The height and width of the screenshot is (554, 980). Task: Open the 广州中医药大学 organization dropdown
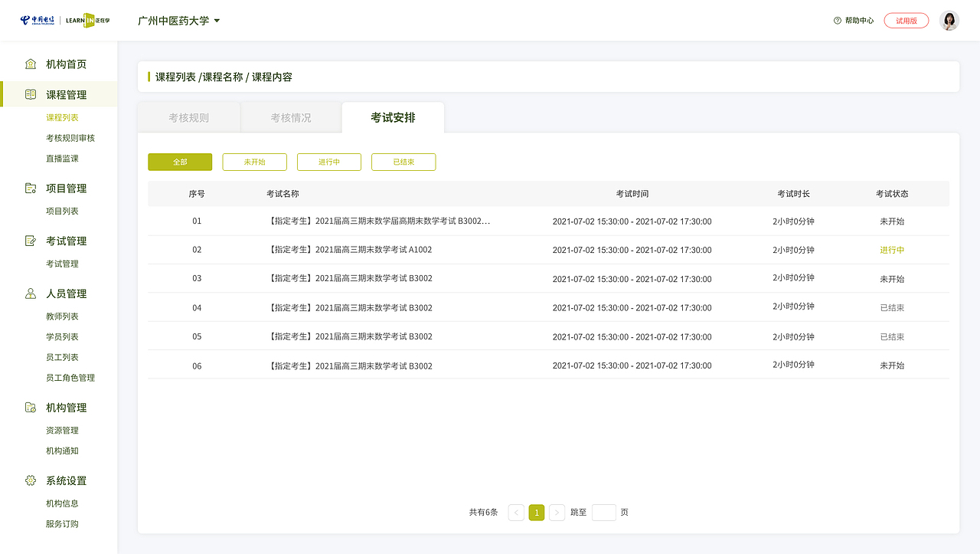[x=179, y=21]
